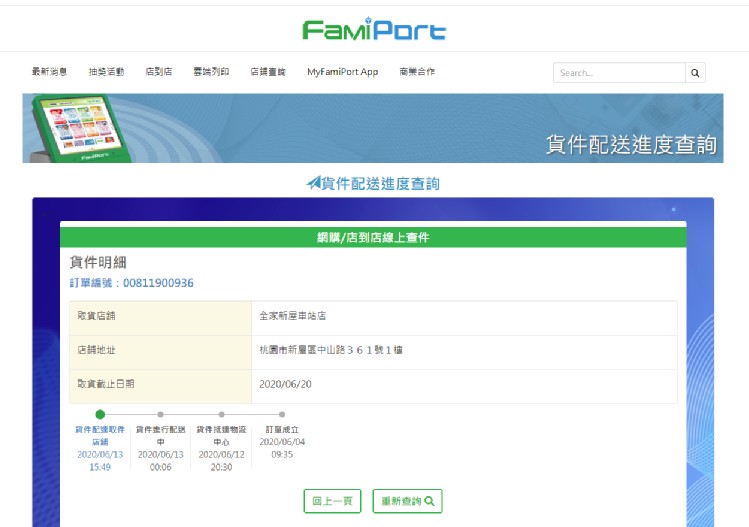This screenshot has height=527, width=749.
Task: Open the 抽獎活動 menu item
Action: (106, 72)
